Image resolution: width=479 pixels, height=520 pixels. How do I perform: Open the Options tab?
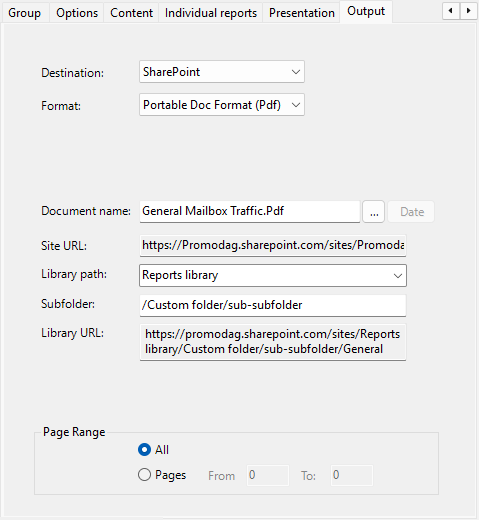coord(77,13)
